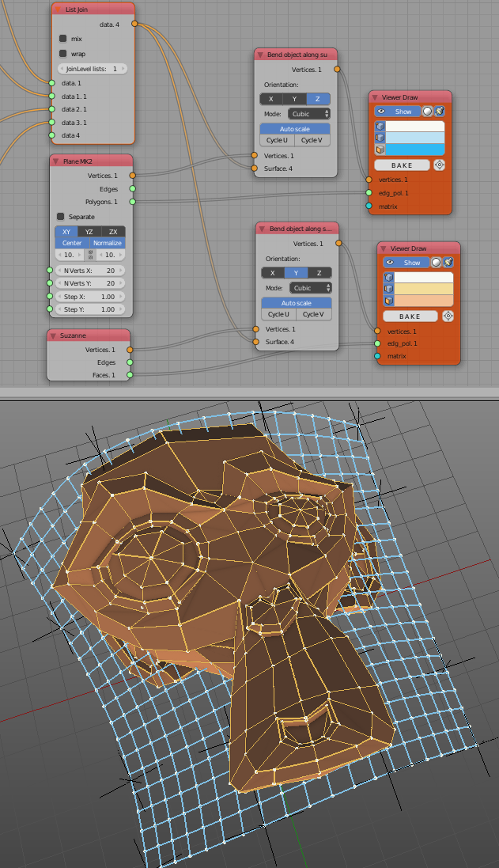Select X orientation in lower Bend node
Viewport: 499px width, 868px height.
click(273, 272)
